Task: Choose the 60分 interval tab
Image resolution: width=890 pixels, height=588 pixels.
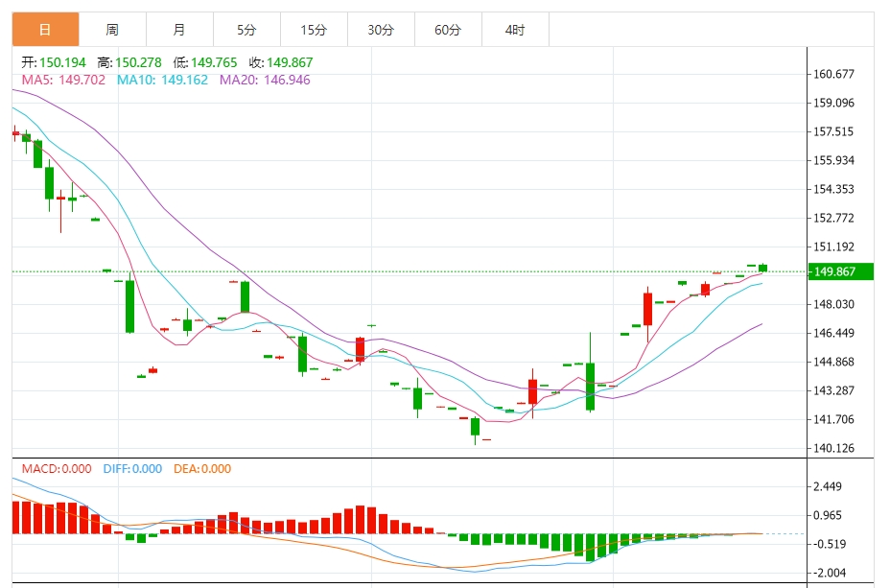Action: pos(447,30)
